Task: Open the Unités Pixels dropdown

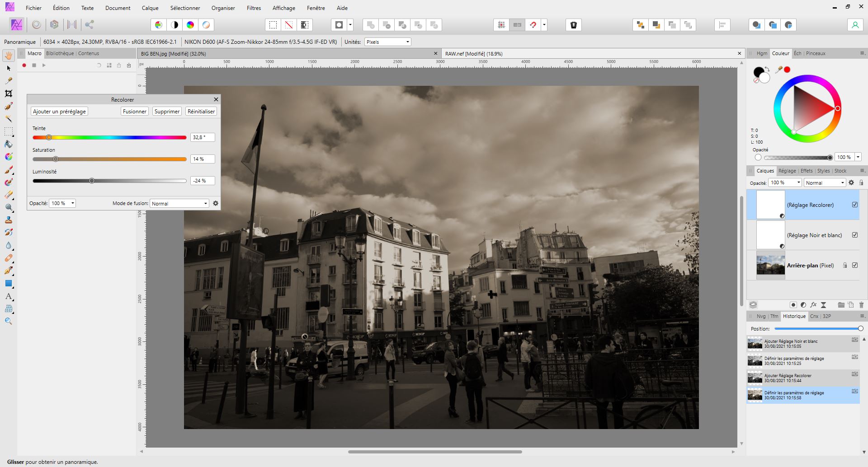Action: [387, 42]
